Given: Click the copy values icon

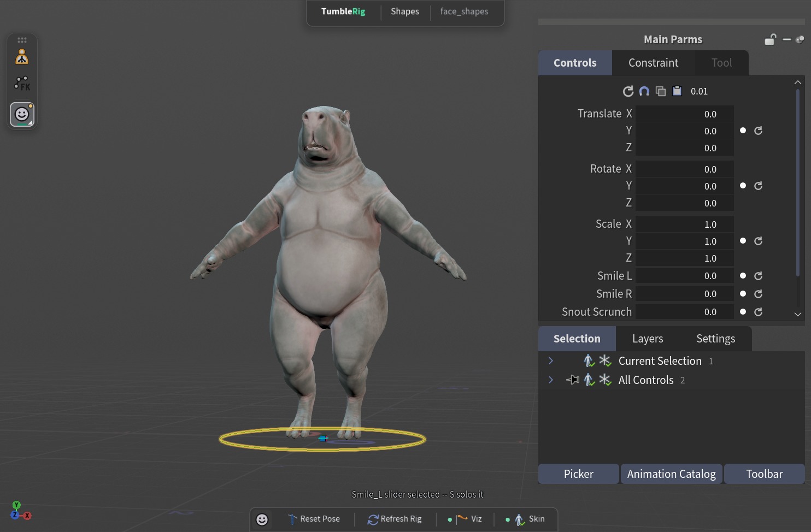Looking at the screenshot, I should point(661,91).
